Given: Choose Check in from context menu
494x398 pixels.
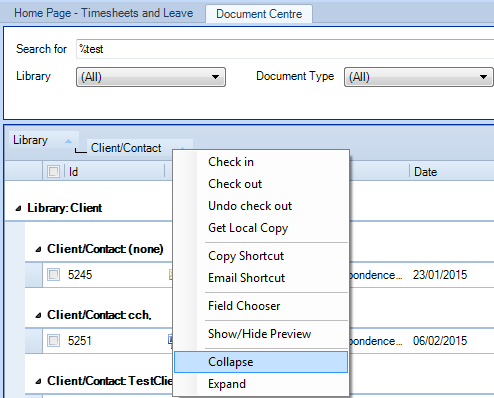Looking at the screenshot, I should pyautogui.click(x=261, y=162).
